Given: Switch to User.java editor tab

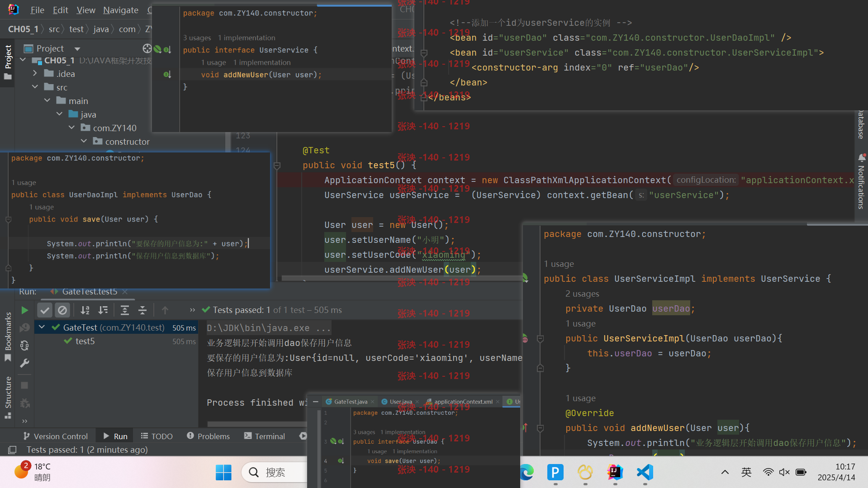Looking at the screenshot, I should (x=401, y=402).
